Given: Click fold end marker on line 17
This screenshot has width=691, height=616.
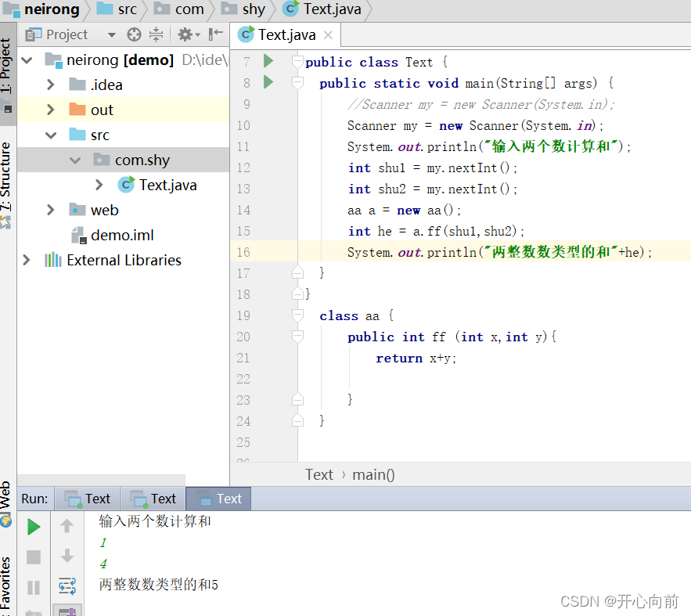Looking at the screenshot, I should click(x=298, y=272).
